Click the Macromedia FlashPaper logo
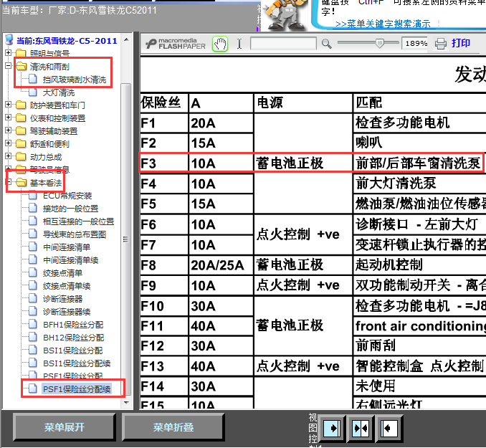The height and width of the screenshot is (448, 486). point(176,44)
